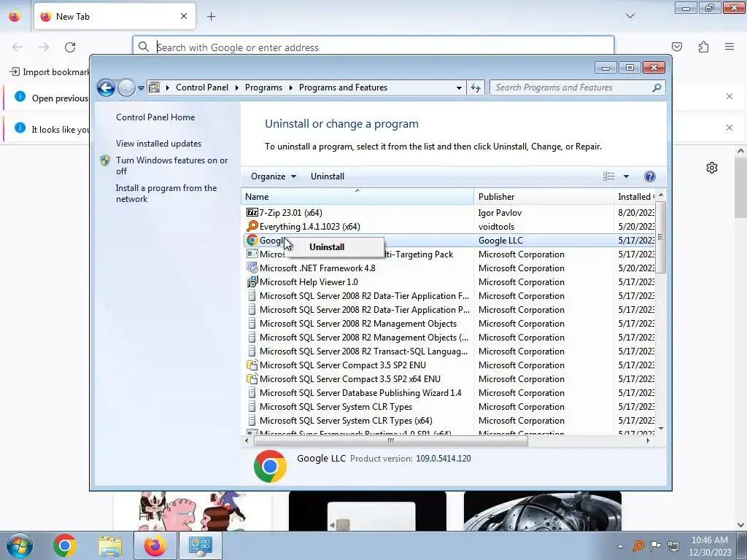747x560 pixels.
Task: Click the vertical scrollbar of program list
Action: [660, 237]
